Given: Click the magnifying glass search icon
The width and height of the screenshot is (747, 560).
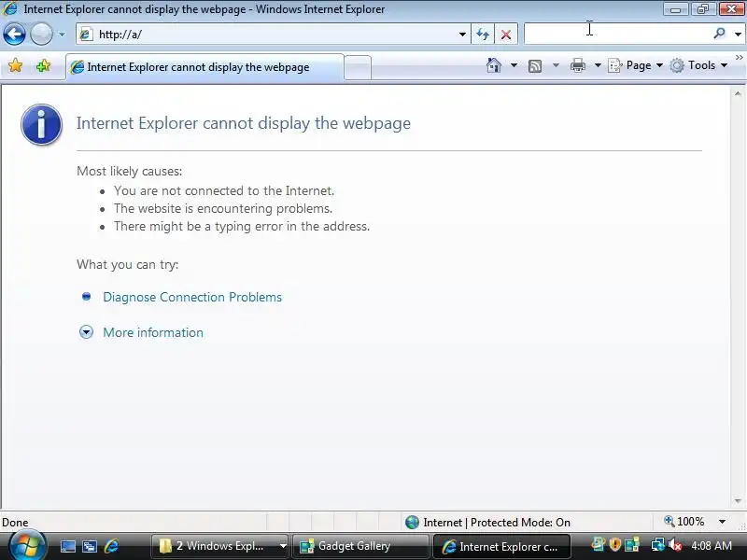Looking at the screenshot, I should click(719, 34).
